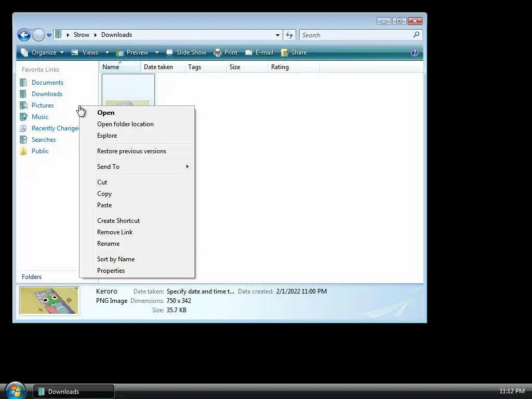Click the 11:12 PM taskbar clock

[x=512, y=391]
